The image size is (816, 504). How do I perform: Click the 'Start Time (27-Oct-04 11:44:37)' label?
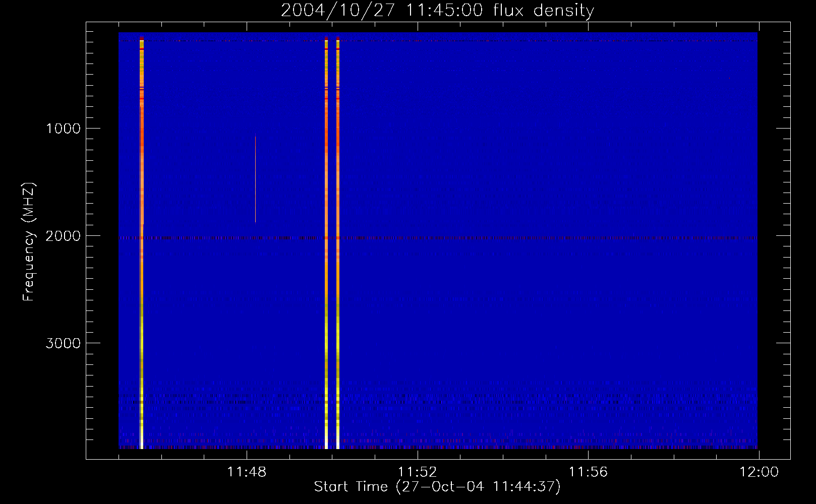tap(437, 487)
